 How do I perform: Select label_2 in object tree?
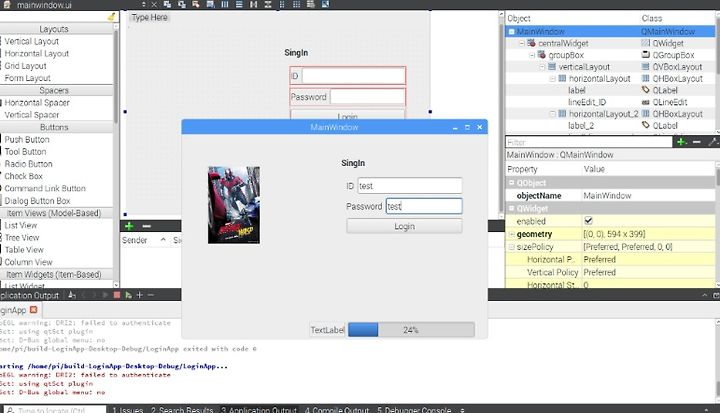tap(581, 126)
